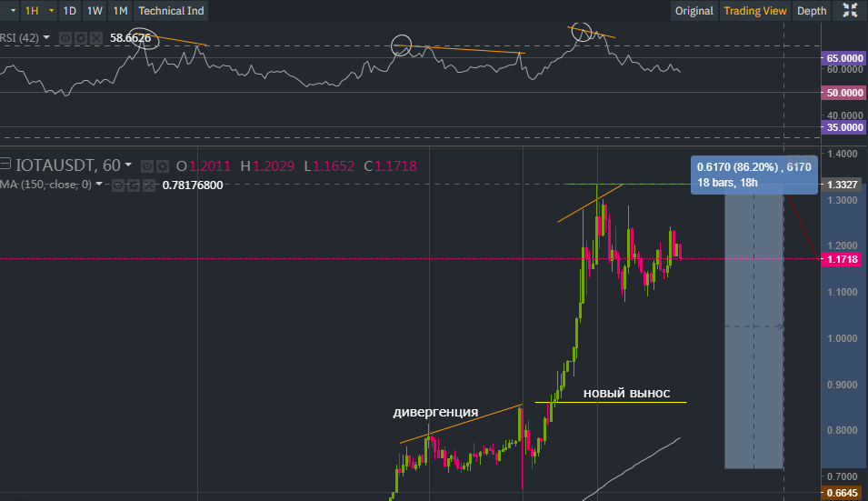Click the low price L 1.1652
Image resolution: width=868 pixels, height=501 pixels.
[329, 166]
